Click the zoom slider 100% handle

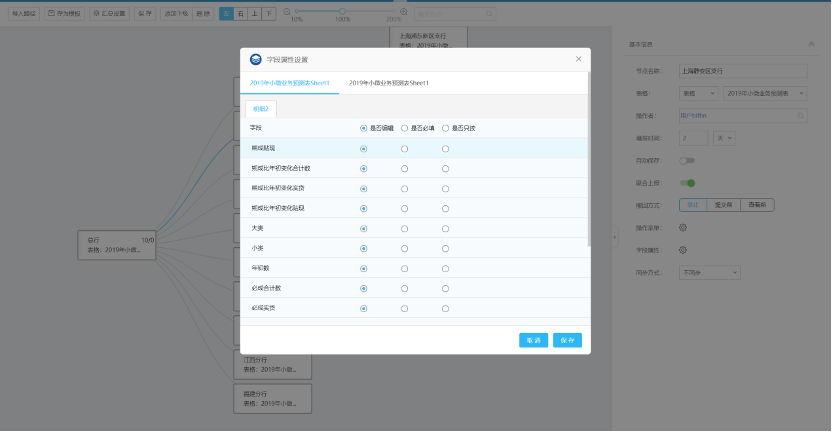(x=343, y=11)
